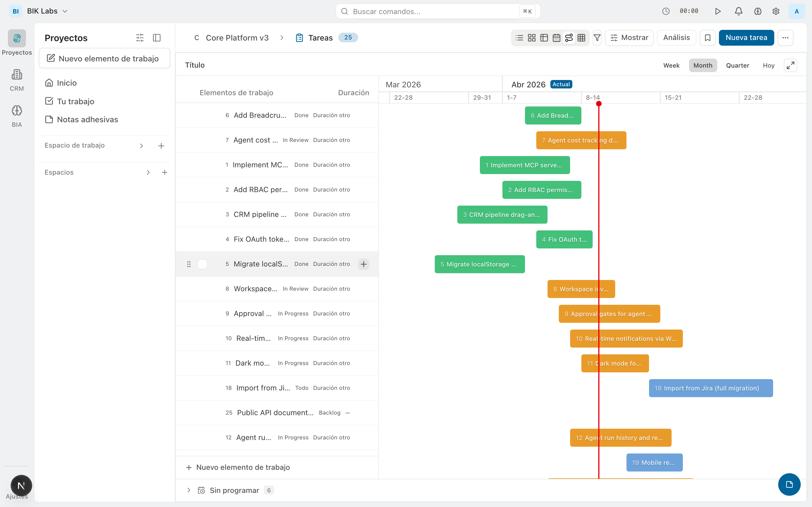This screenshot has height=507, width=812.
Task: Bookmark the current Tareas view
Action: (x=708, y=37)
